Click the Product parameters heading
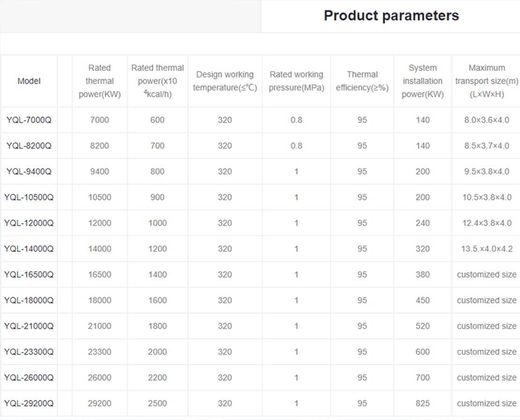This screenshot has width=520, height=420. coord(391,15)
